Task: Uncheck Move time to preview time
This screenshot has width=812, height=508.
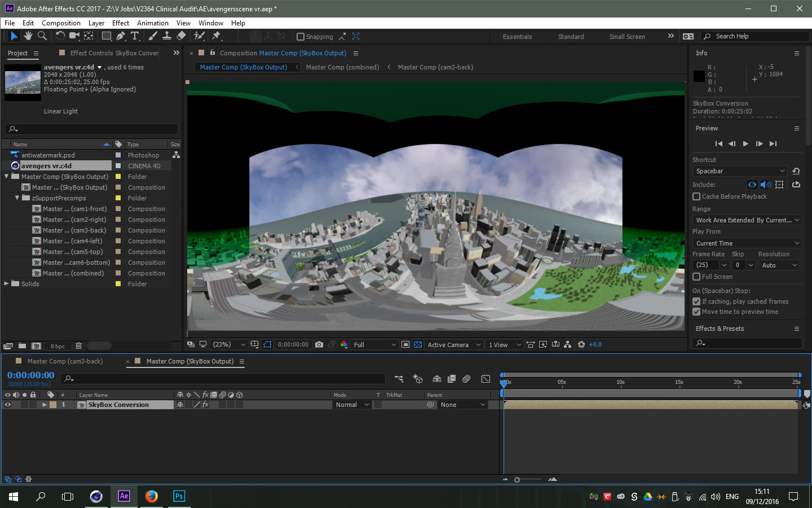Action: (x=696, y=312)
